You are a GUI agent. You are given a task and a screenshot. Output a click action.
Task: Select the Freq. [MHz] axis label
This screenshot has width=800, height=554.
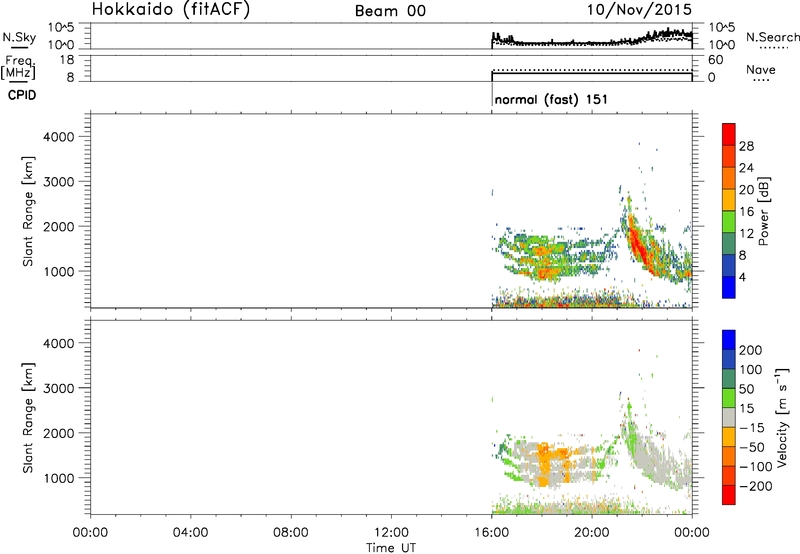[x=19, y=67]
